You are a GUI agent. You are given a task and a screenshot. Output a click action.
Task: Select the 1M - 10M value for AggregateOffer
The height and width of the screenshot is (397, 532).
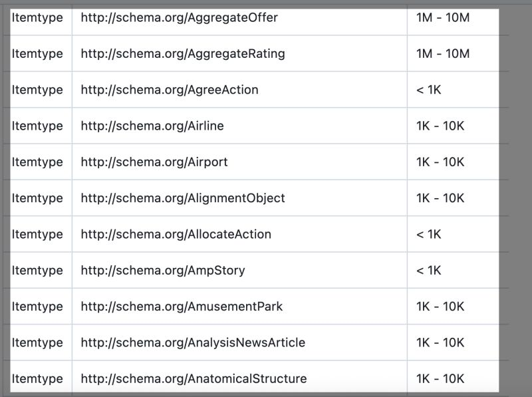pos(443,18)
